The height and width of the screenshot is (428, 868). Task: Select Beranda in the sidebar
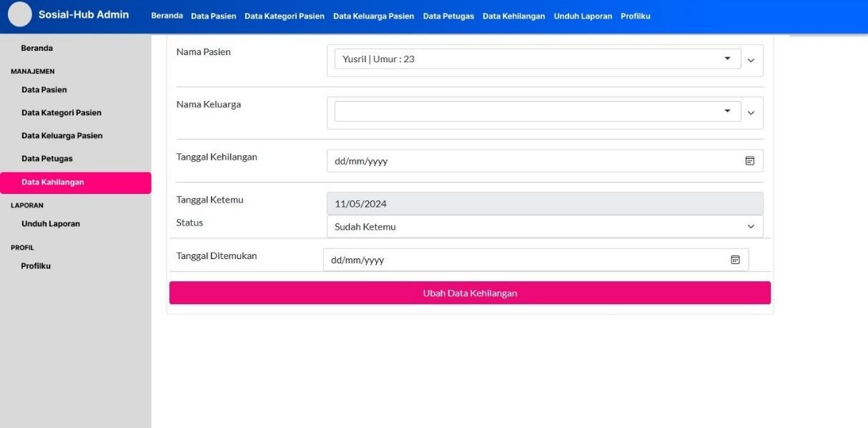click(x=37, y=49)
